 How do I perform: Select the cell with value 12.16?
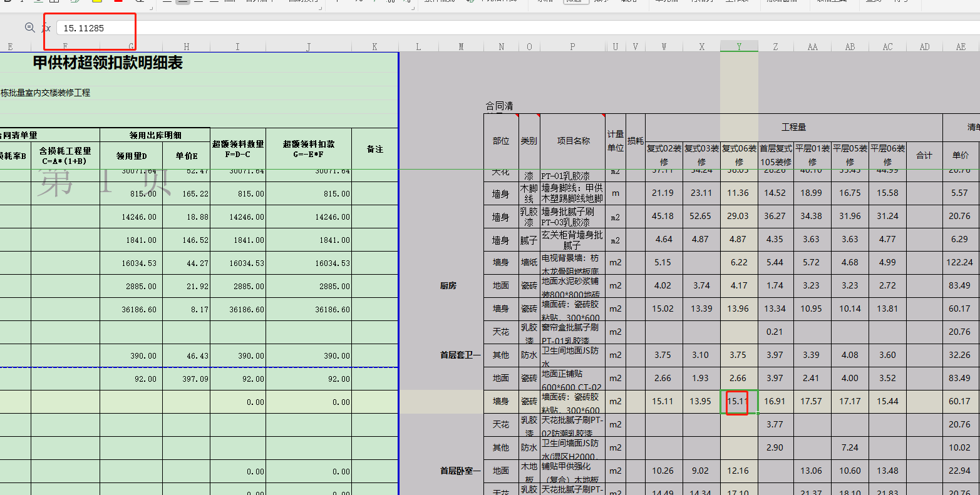click(x=739, y=471)
